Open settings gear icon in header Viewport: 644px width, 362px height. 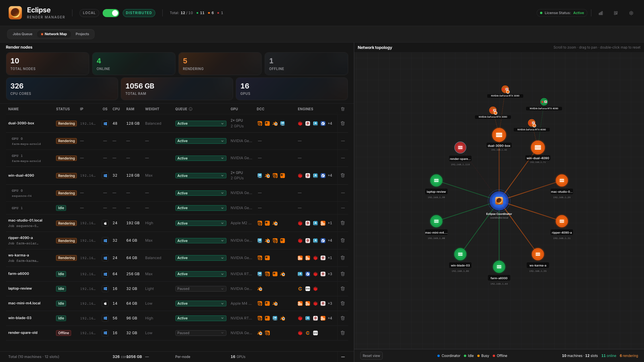[x=631, y=13]
